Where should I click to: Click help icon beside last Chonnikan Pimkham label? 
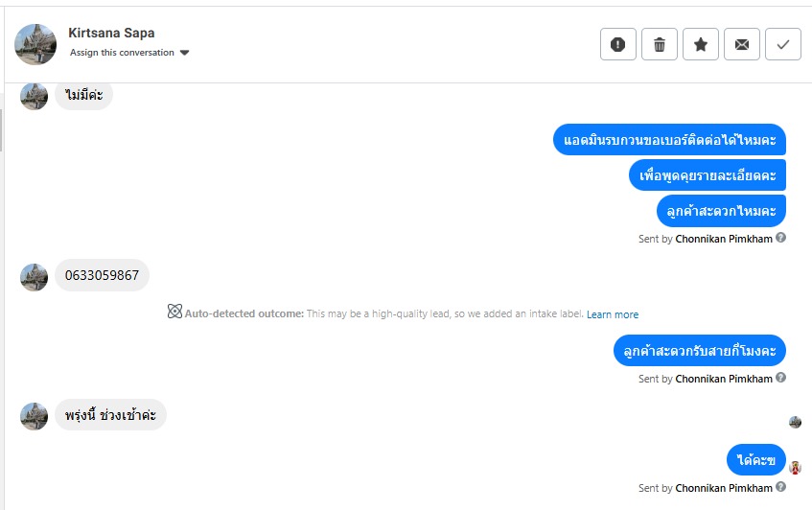tap(780, 487)
